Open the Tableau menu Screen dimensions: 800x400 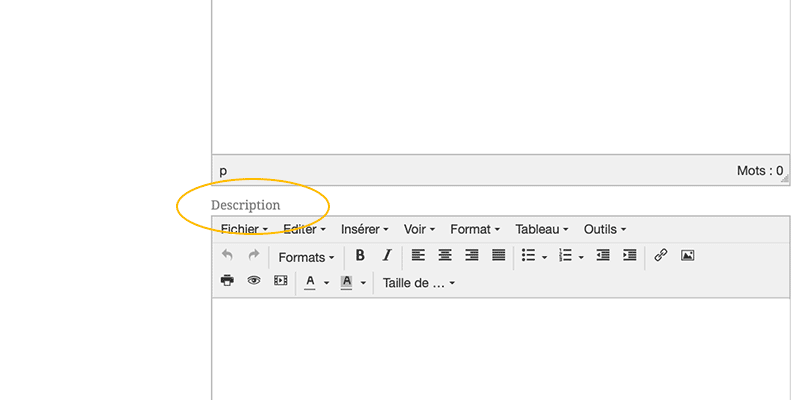point(541,229)
